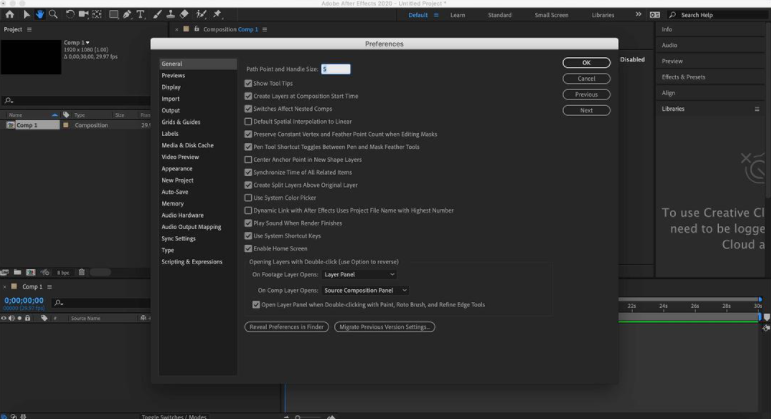Click the Project panel search field
This screenshot has width=771, height=419.
[x=76, y=100]
